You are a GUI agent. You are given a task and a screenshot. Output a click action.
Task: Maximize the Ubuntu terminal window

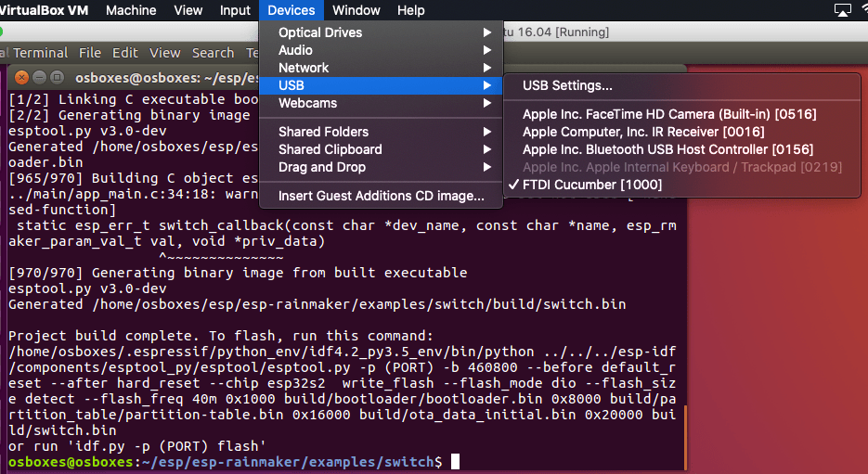pos(57,77)
